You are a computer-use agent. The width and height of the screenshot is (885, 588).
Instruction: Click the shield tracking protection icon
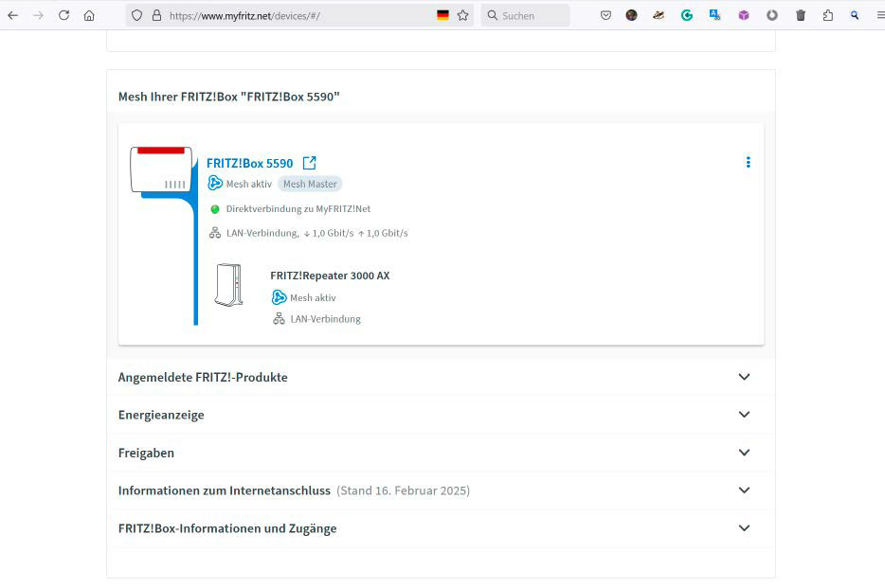[x=136, y=15]
